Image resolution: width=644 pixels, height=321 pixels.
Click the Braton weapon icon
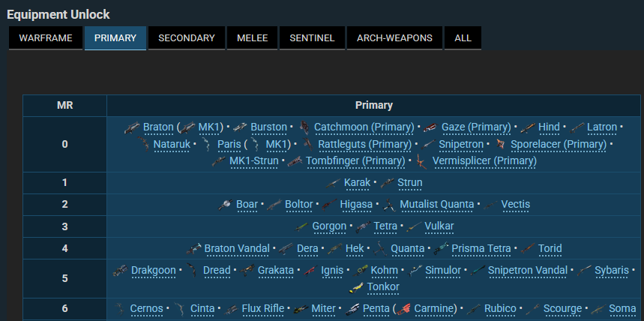click(132, 127)
